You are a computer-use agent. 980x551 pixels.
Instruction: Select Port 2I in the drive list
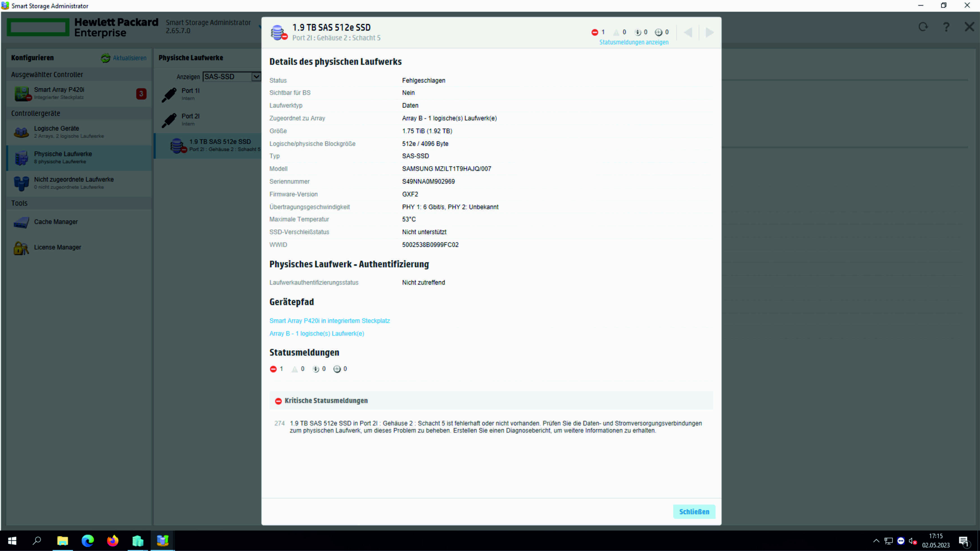coord(190,116)
